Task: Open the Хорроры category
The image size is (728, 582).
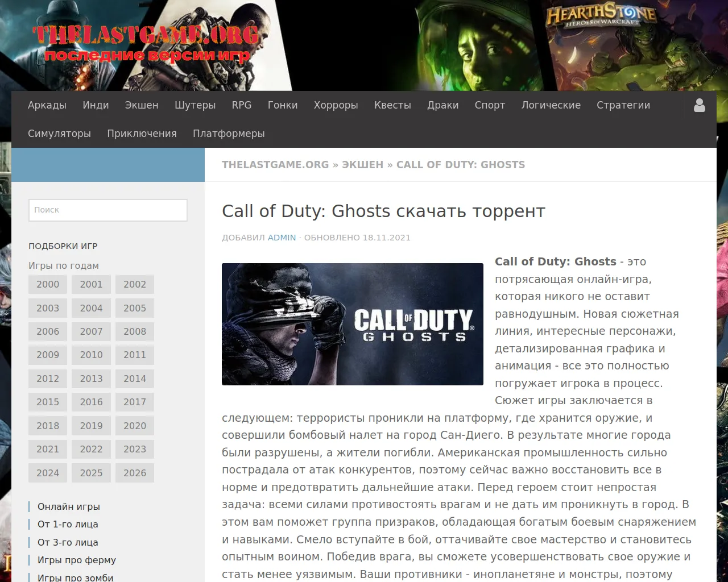Action: [x=336, y=105]
